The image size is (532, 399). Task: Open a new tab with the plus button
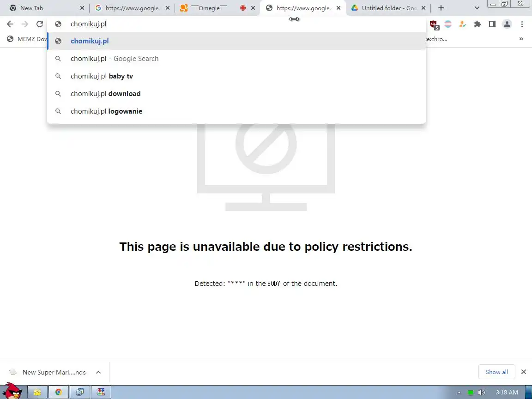(x=441, y=8)
